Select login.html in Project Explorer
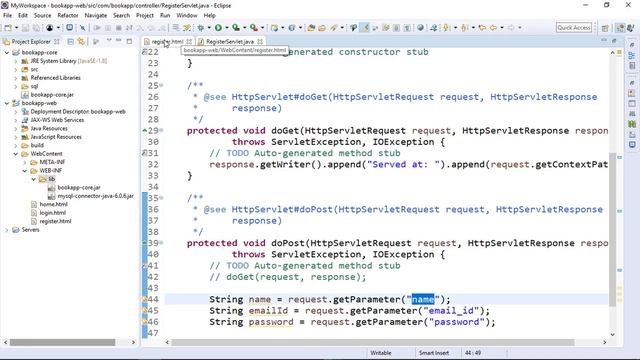This screenshot has width=640, height=360. coord(52,213)
